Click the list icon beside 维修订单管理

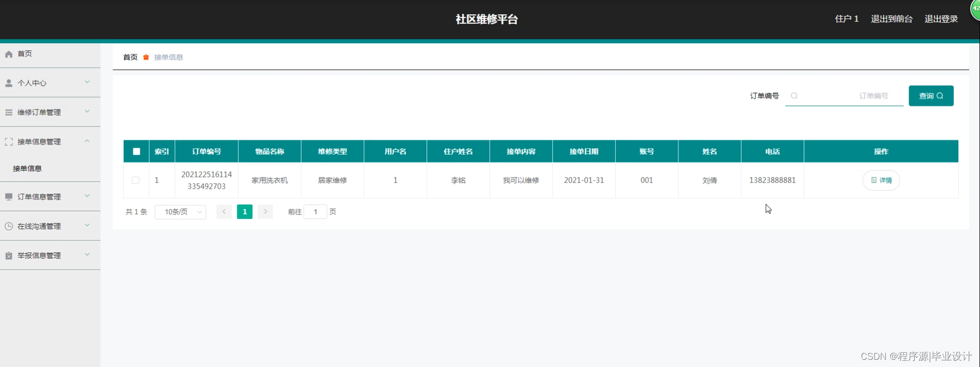coord(9,112)
